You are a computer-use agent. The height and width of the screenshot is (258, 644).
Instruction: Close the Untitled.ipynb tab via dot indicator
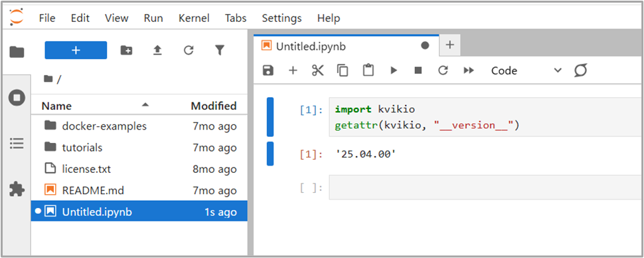pos(425,46)
